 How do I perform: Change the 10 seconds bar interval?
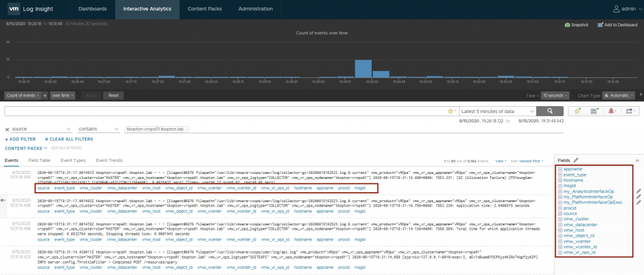(555, 95)
